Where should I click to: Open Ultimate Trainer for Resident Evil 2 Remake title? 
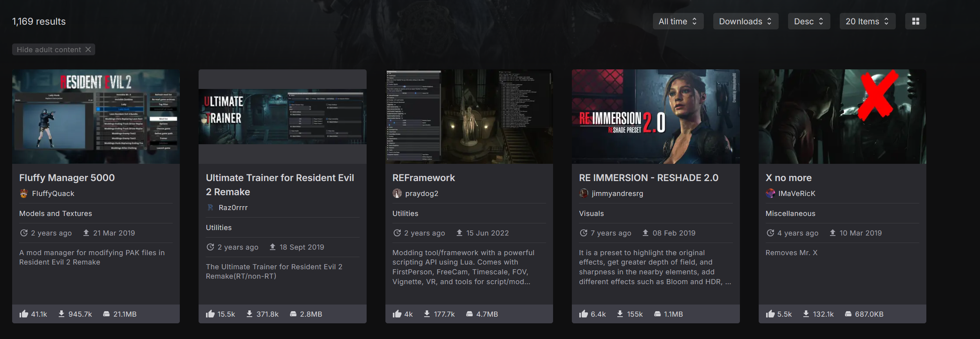coord(280,185)
